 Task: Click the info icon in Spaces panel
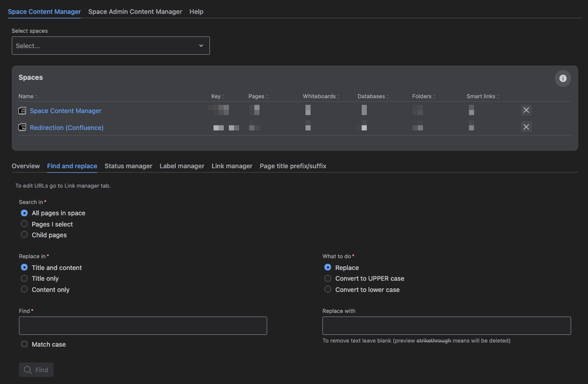click(x=563, y=78)
